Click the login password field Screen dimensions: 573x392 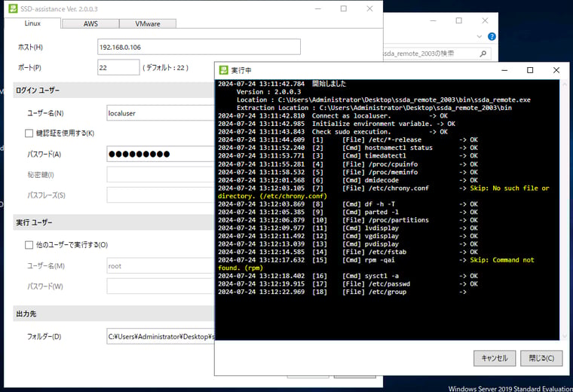pos(161,155)
